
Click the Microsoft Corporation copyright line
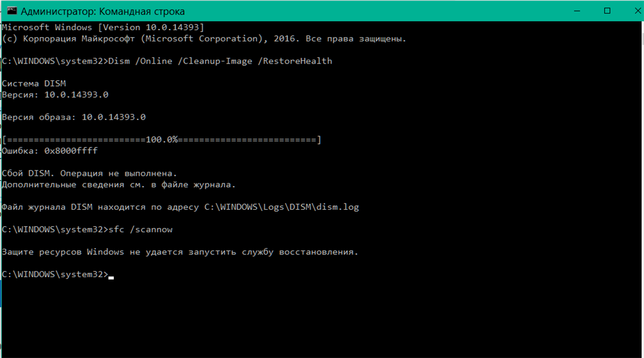(204, 39)
